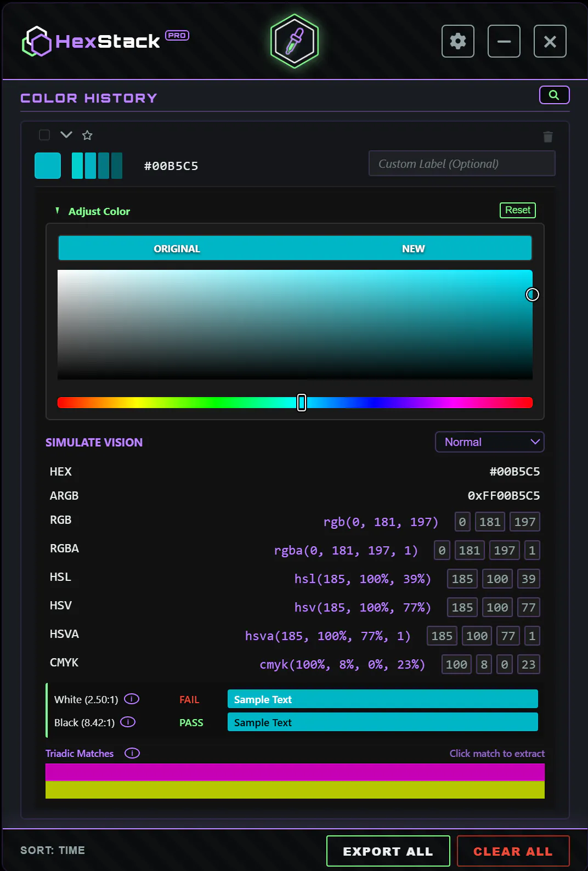
Task: Copy the cmyk(100%, 8%, 0%, 23%) string
Action: [x=342, y=664]
